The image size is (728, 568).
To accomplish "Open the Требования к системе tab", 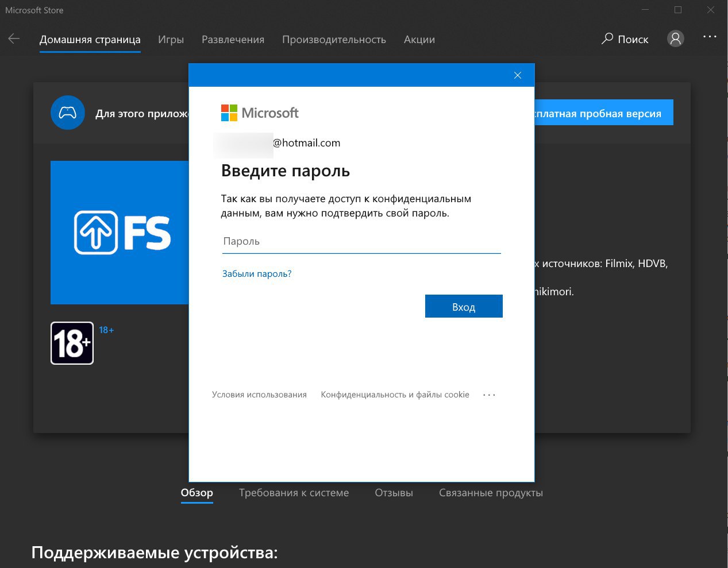I will [x=294, y=493].
